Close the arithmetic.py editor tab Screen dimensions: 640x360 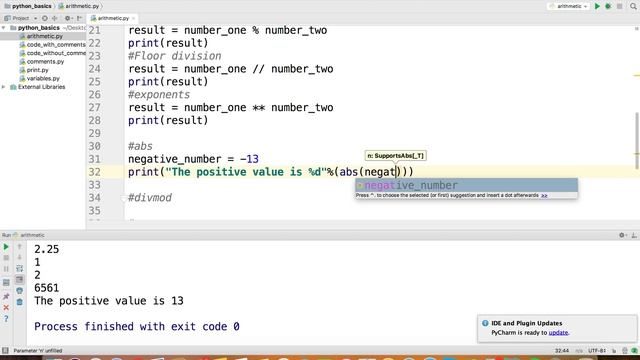133,18
